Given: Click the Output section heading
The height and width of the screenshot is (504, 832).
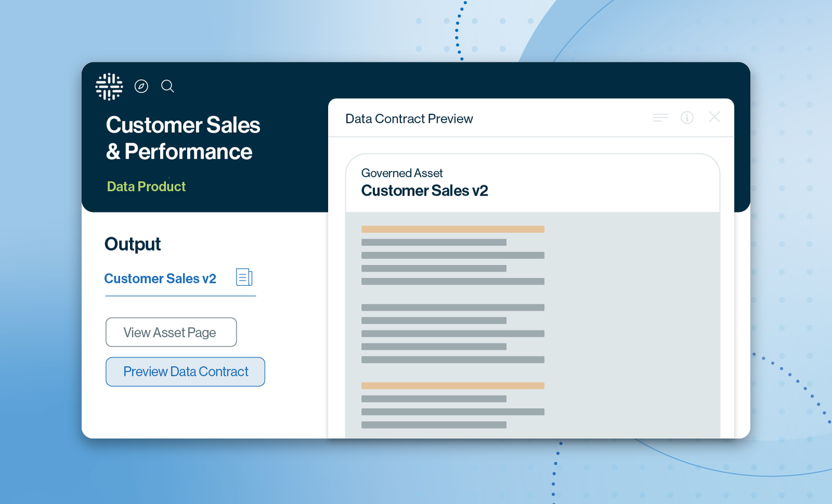Looking at the screenshot, I should coord(132,244).
